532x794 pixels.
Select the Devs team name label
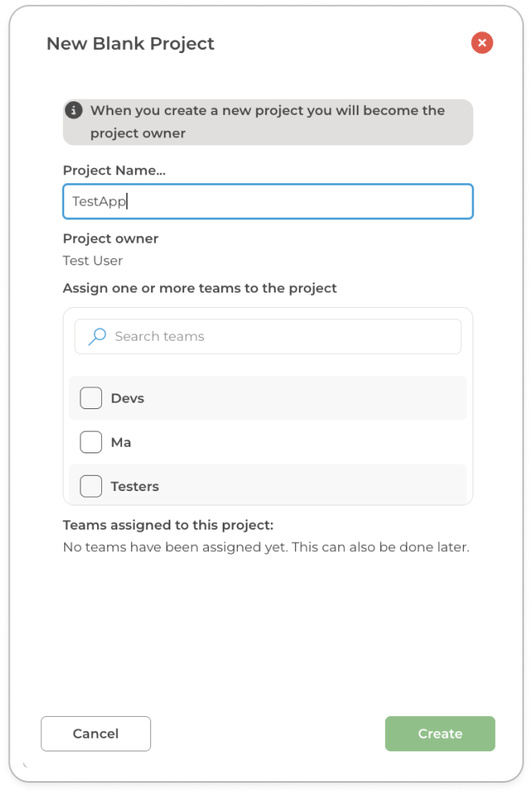point(128,399)
